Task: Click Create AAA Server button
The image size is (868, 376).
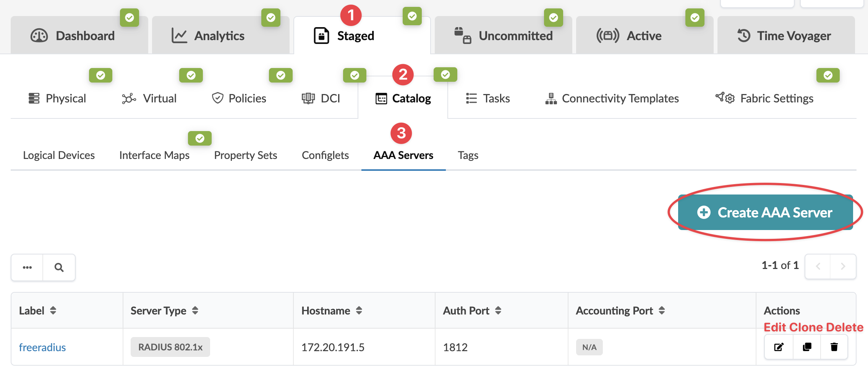Action: click(x=766, y=212)
